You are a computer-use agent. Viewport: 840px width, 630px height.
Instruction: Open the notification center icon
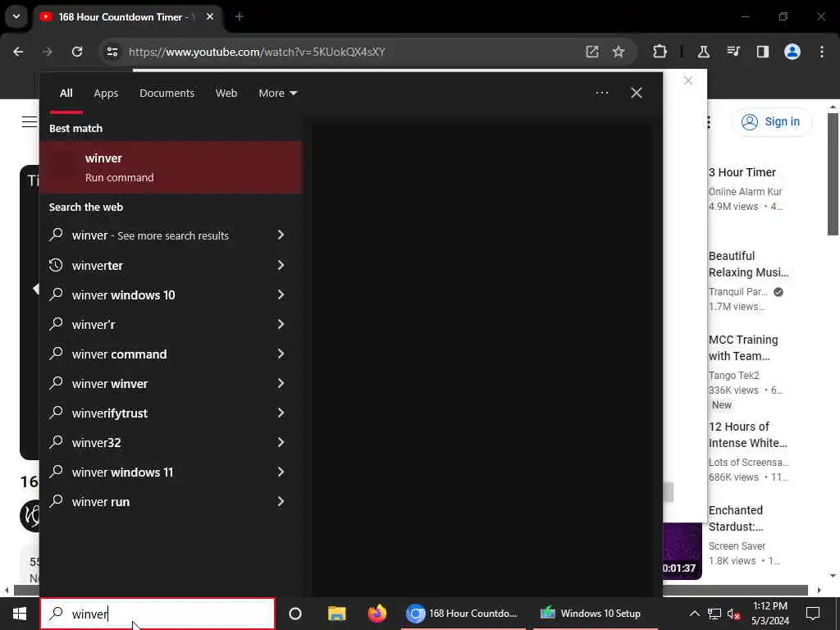click(x=813, y=614)
